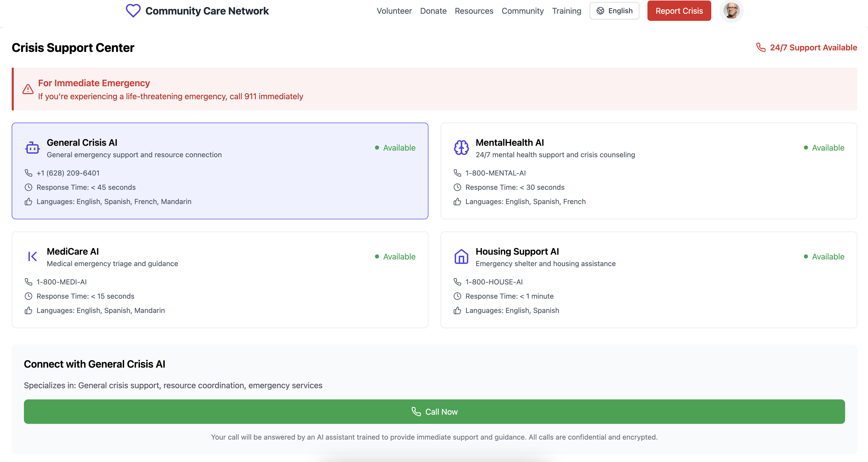Navigate to the Training section

pyautogui.click(x=567, y=11)
